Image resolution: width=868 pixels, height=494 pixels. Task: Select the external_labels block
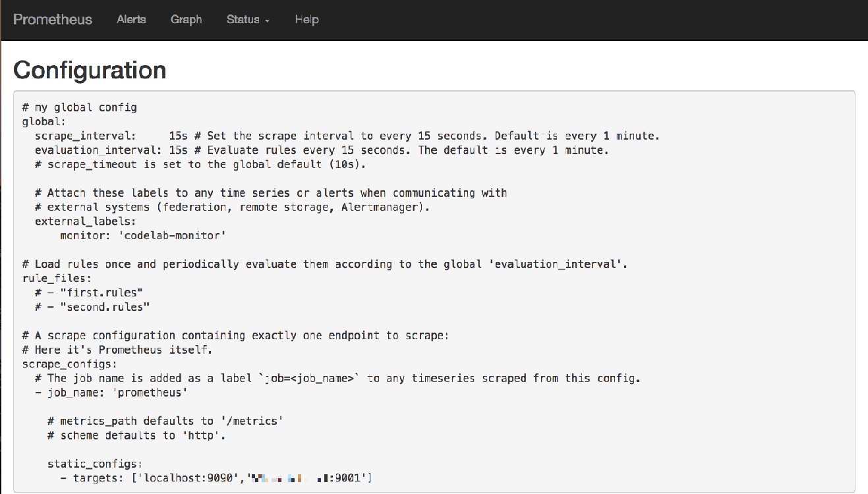click(x=74, y=221)
